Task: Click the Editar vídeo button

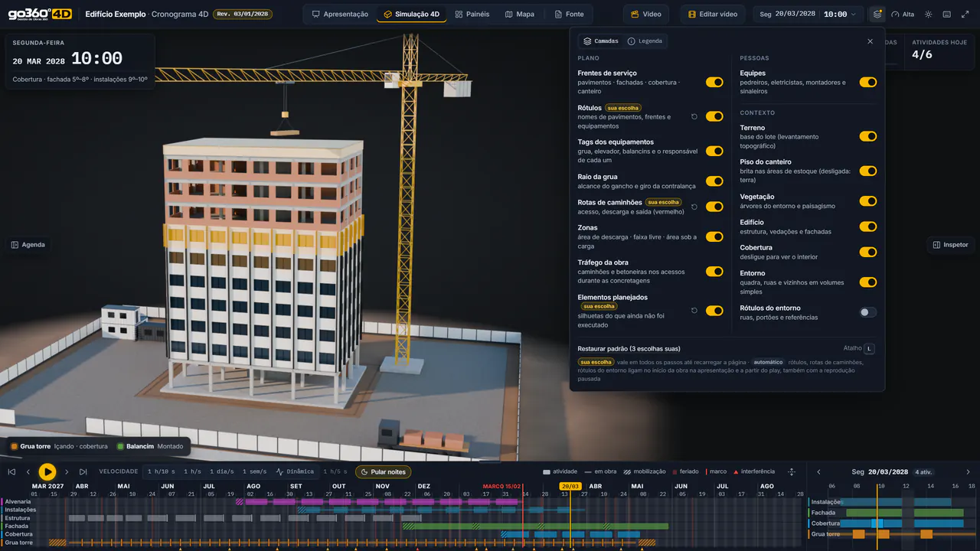Action: 713,14
